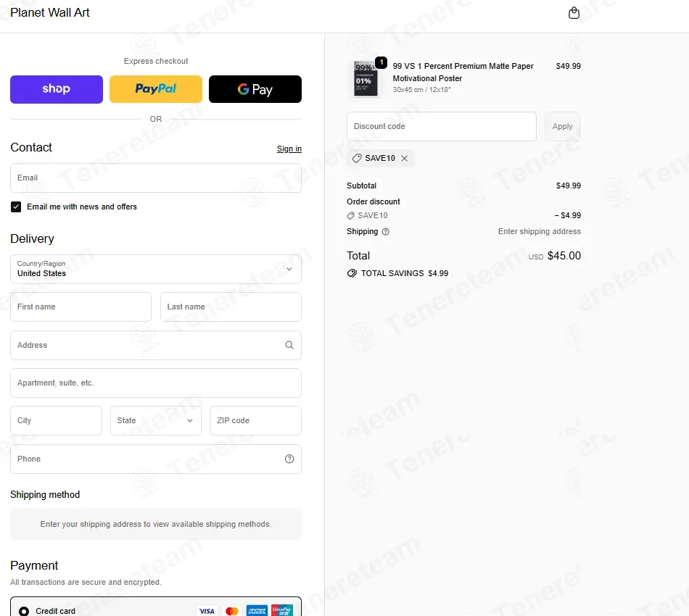
Task: Focus the Discount code field
Action: [x=441, y=126]
